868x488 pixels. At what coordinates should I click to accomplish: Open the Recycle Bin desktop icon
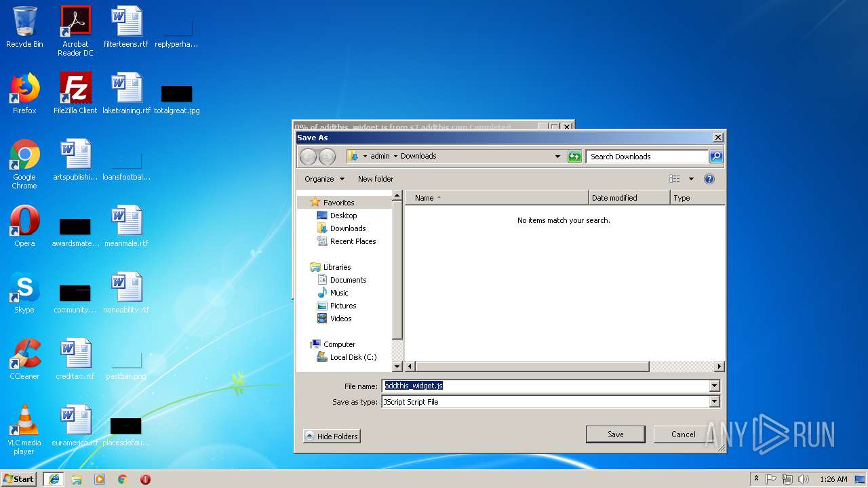point(24,27)
